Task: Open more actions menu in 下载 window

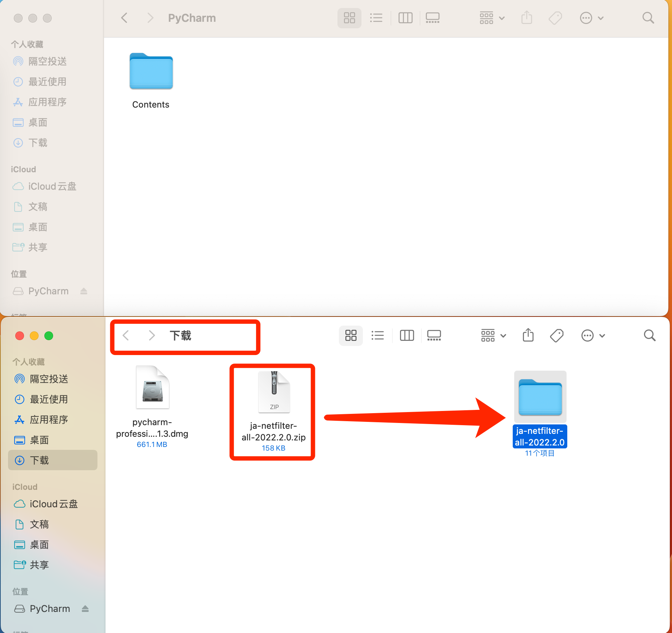Action: tap(593, 335)
